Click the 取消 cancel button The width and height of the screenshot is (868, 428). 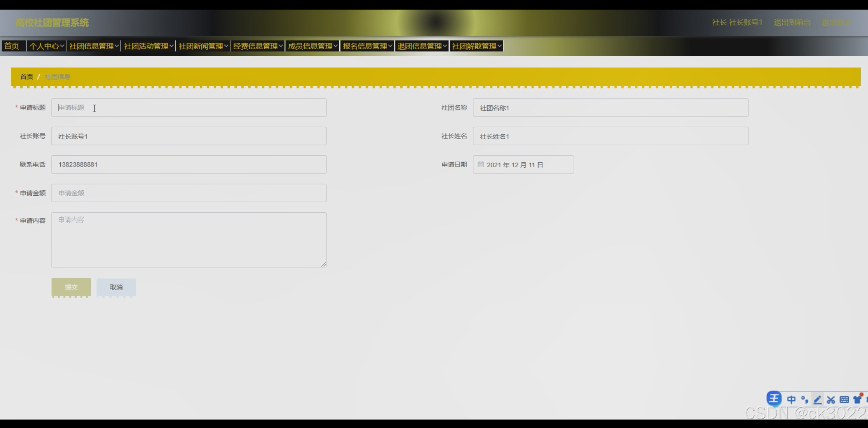116,287
